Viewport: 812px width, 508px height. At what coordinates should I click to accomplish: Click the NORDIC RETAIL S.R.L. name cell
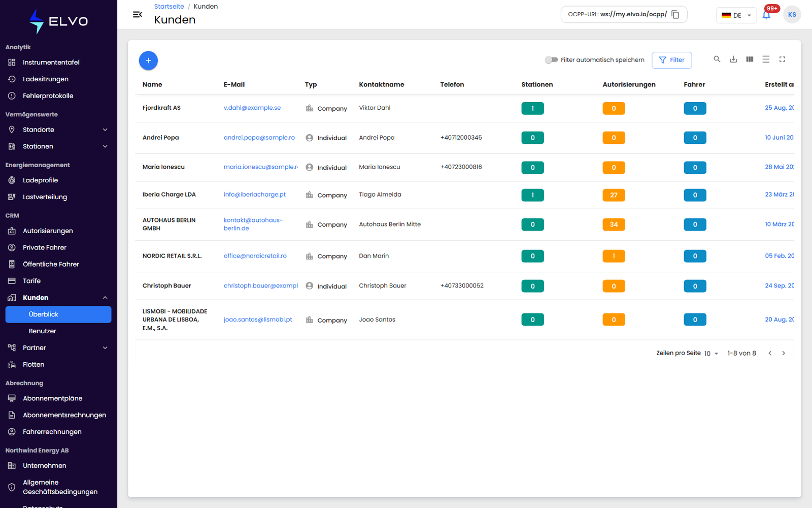tap(172, 256)
